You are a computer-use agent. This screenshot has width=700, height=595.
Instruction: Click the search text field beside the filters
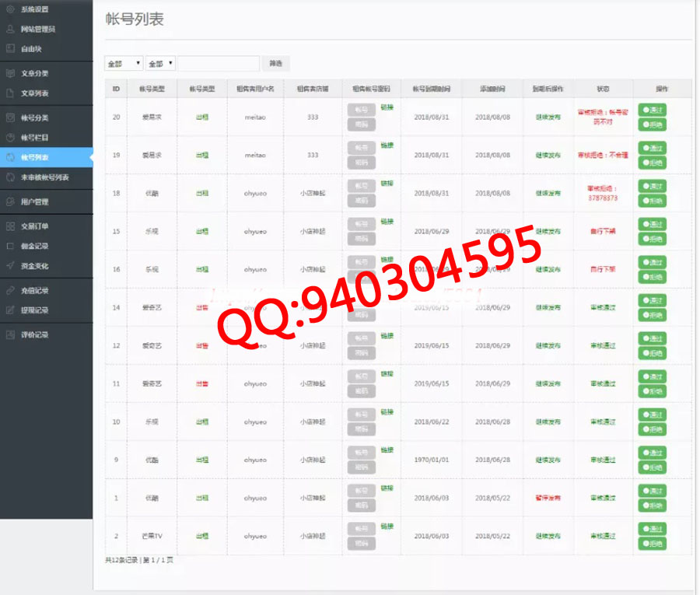pyautogui.click(x=219, y=63)
